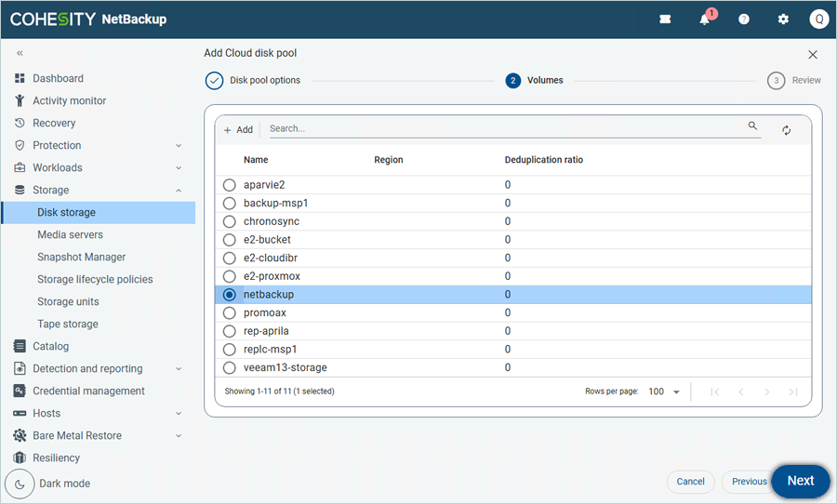The image size is (837, 504).
Task: Click the volume Search input field
Action: [502, 128]
